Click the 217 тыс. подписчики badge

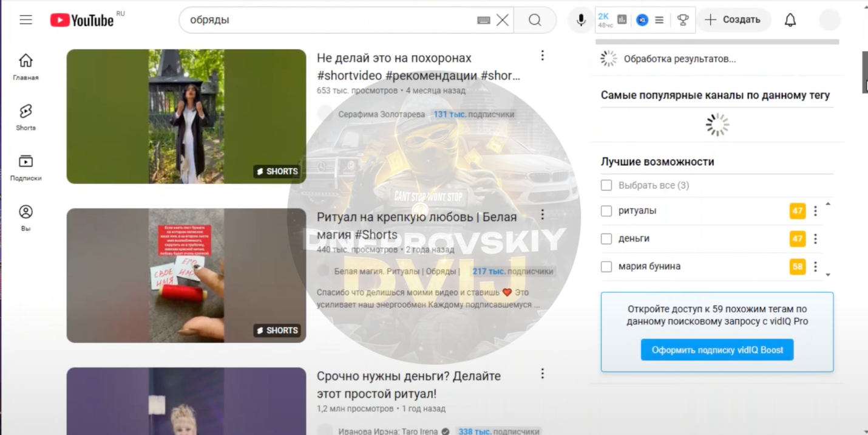[x=512, y=272]
